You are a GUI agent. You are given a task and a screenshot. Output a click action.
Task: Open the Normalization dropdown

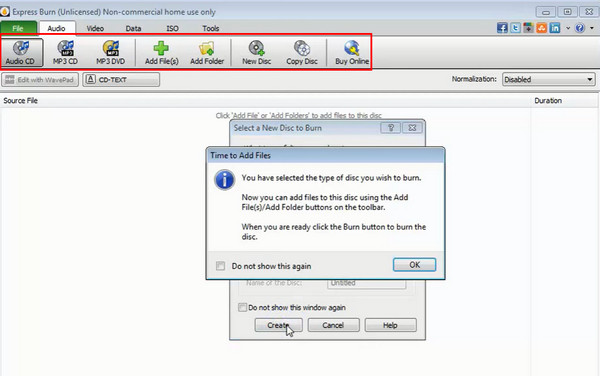tap(548, 80)
